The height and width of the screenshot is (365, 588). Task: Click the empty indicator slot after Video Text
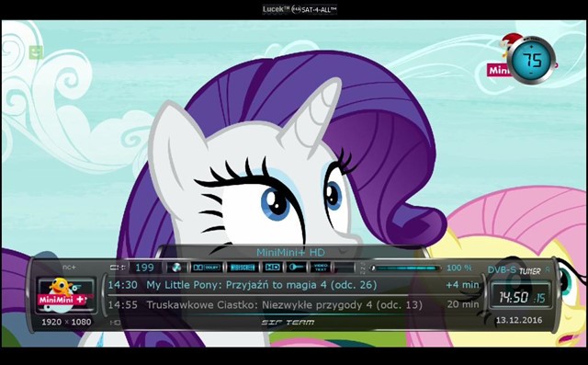click(345, 268)
